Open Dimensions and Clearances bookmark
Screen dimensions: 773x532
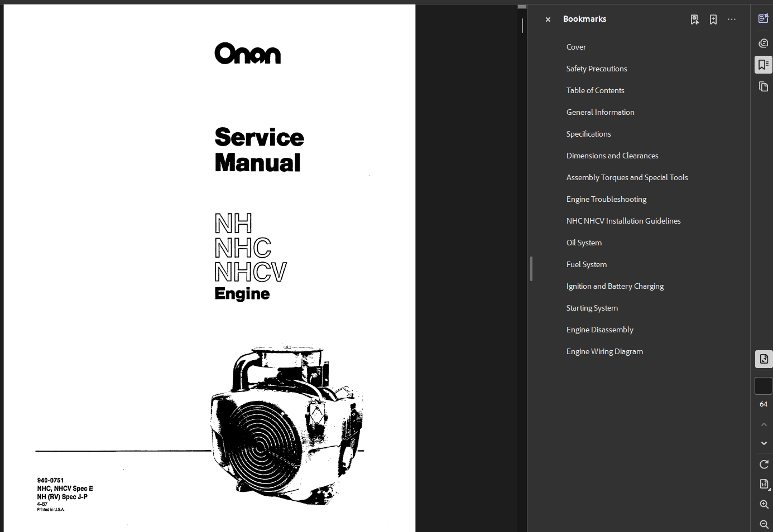click(x=612, y=156)
